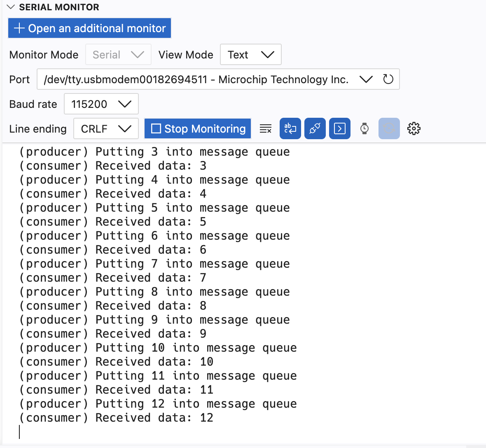This screenshot has height=448, width=486.
Task: Refresh the port list
Action: click(388, 79)
